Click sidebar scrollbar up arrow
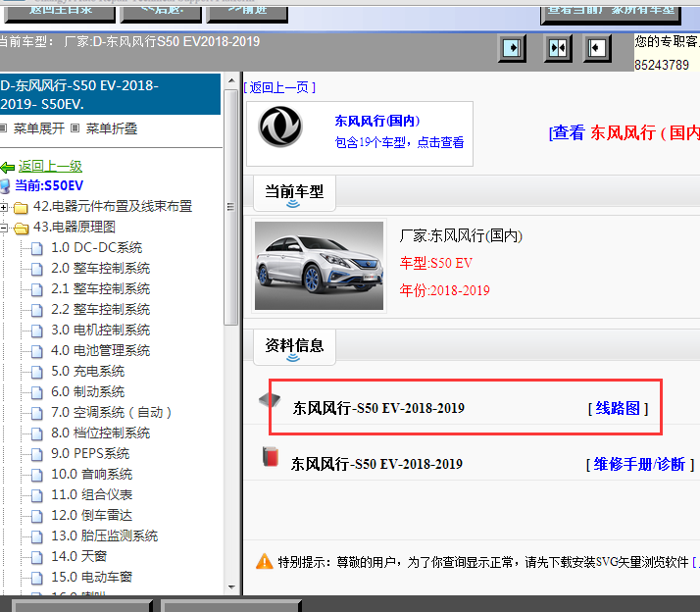 [x=231, y=80]
